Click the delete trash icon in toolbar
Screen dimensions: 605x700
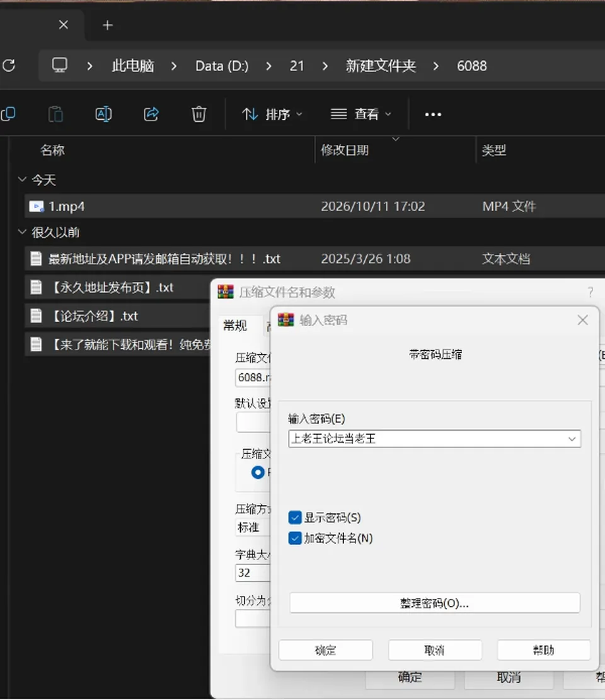coord(199,114)
